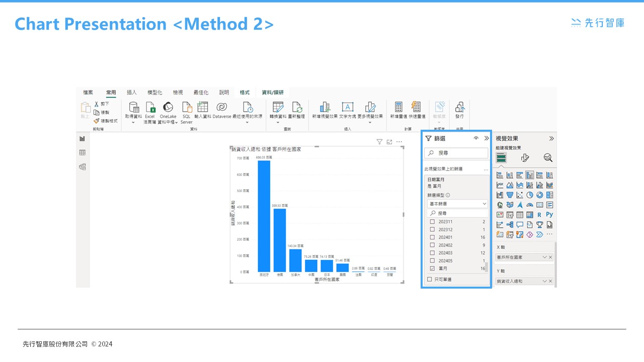The height and width of the screenshot is (362, 644).
Task: Select the Python visual icon
Action: pos(549,214)
